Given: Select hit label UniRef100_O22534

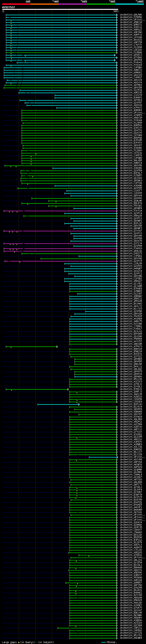Looking at the screenshot, I should [x=131, y=90].
